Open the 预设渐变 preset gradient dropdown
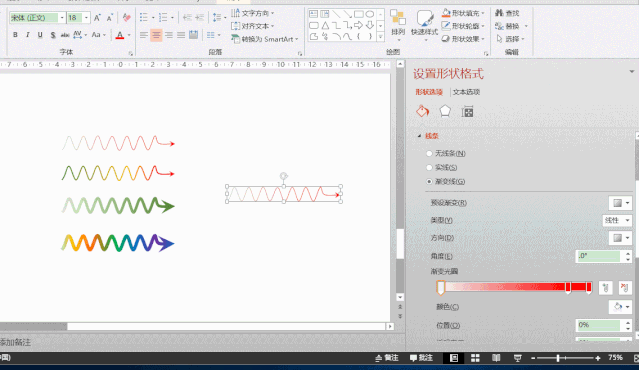 [620, 203]
